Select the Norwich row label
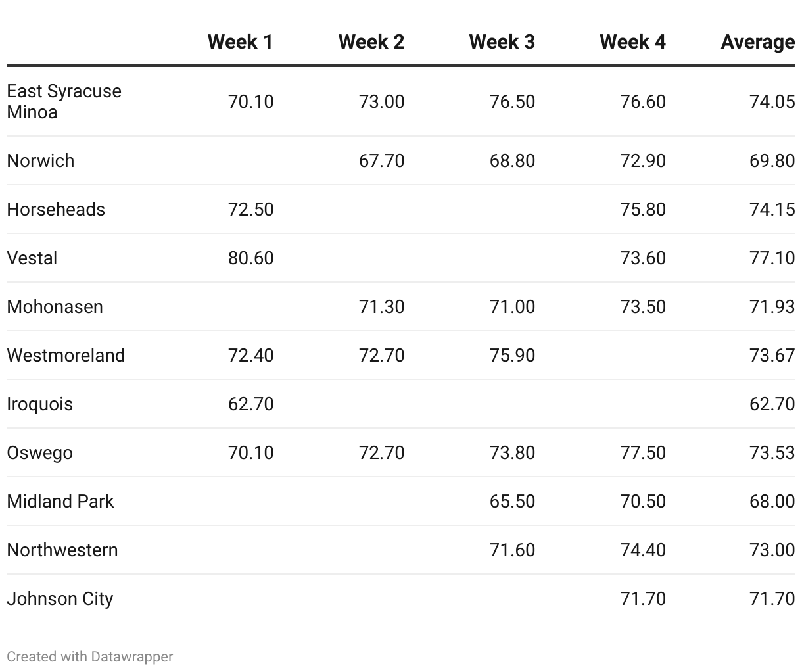This screenshot has width=802, height=672. [41, 160]
